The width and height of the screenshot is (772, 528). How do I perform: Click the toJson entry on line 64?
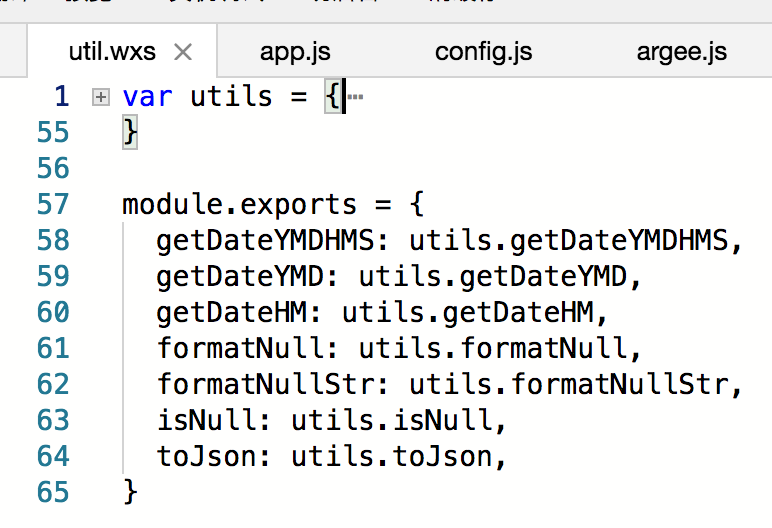point(331,457)
